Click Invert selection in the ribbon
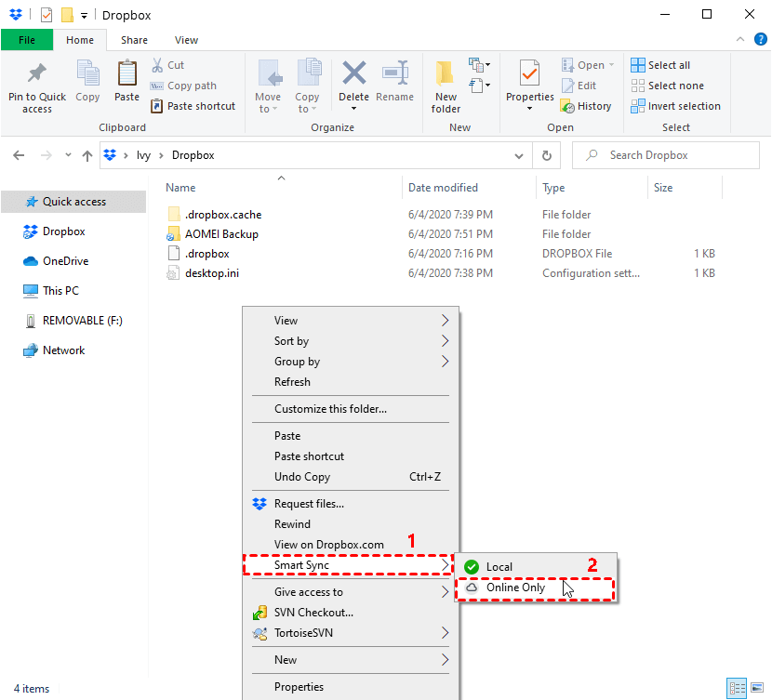The width and height of the screenshot is (772, 700). coord(683,106)
